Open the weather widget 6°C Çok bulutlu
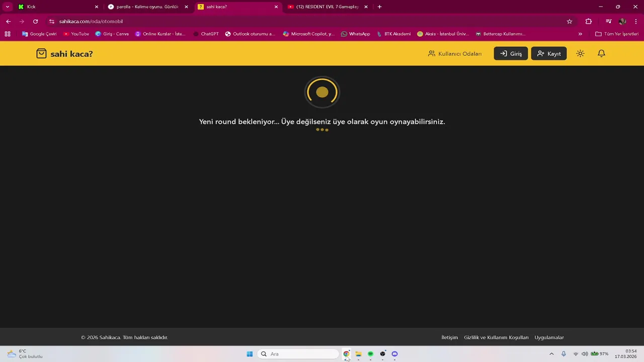644x362 pixels. [x=25, y=354]
